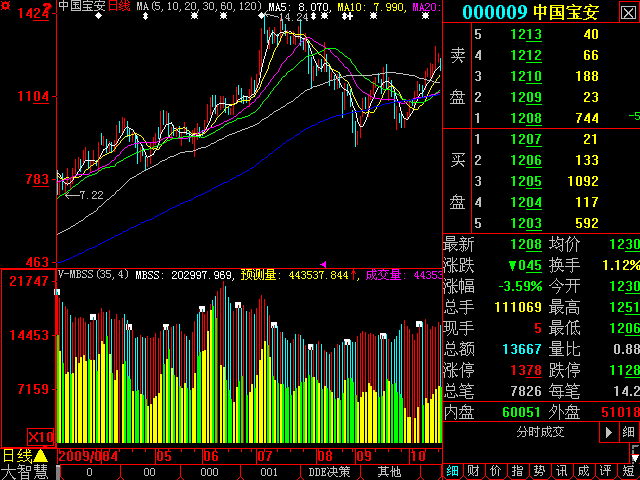Select the 势 tab in the quote panel
Screen dimensions: 640x480
540,472
